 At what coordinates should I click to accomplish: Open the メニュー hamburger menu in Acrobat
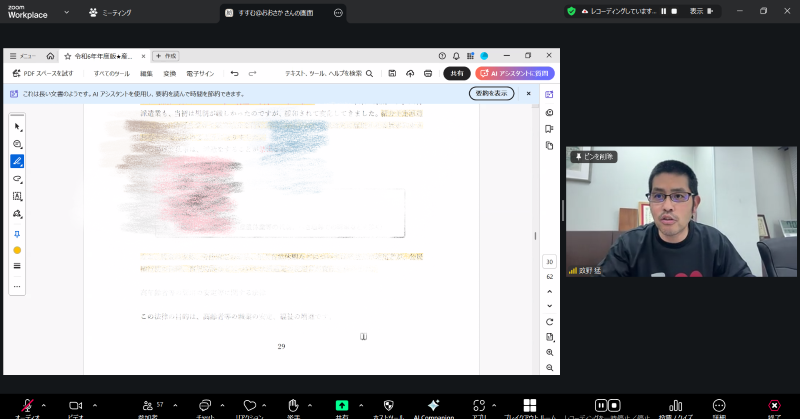click(23, 56)
